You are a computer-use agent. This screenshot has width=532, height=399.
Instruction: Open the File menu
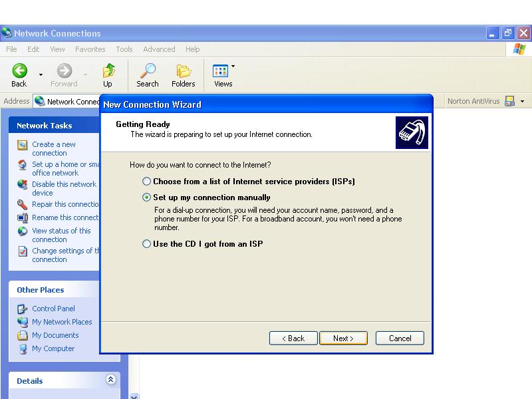11,49
